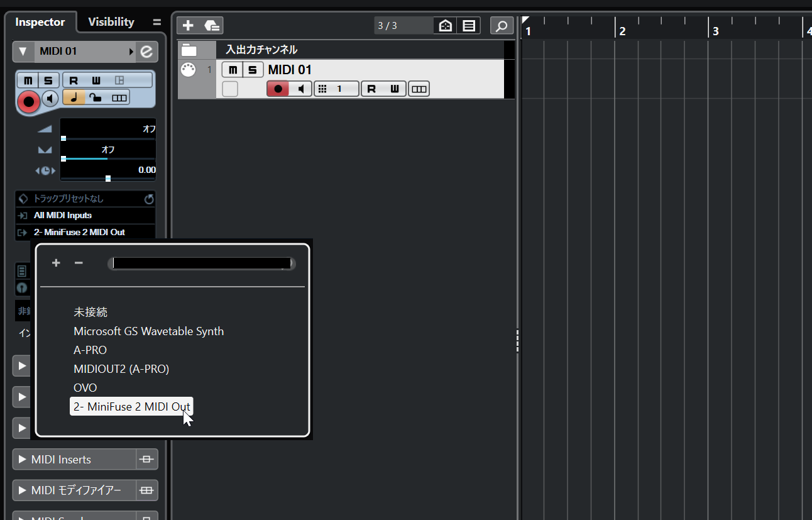Tick empty checkbox on MIDI 01 track row
Screen dimensions: 812x520
[230, 89]
